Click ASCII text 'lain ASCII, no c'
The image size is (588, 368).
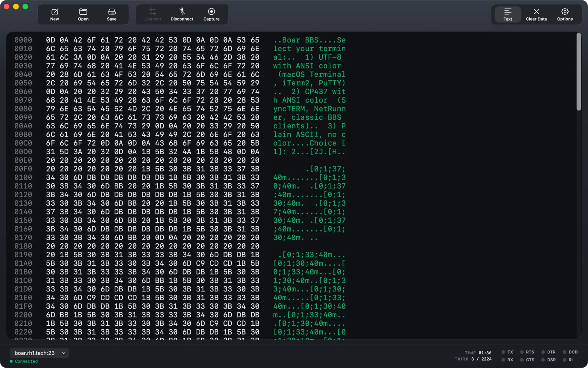click(309, 134)
